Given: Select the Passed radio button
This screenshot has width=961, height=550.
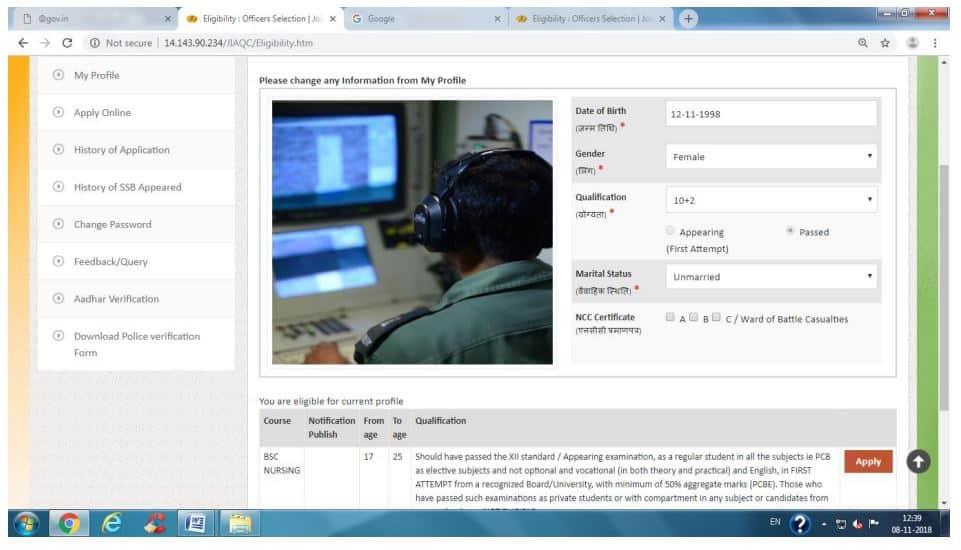Looking at the screenshot, I should click(x=790, y=231).
